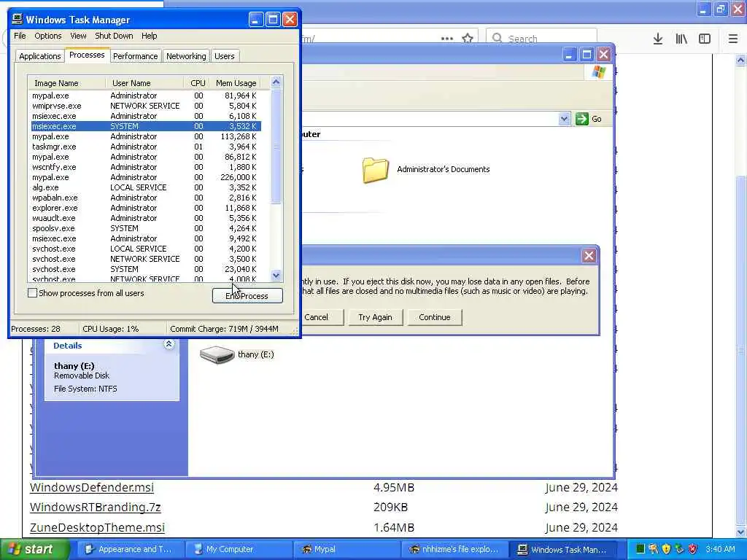Image resolution: width=747 pixels, height=560 pixels.
Task: Select the alg.exe process row
Action: click(x=145, y=187)
